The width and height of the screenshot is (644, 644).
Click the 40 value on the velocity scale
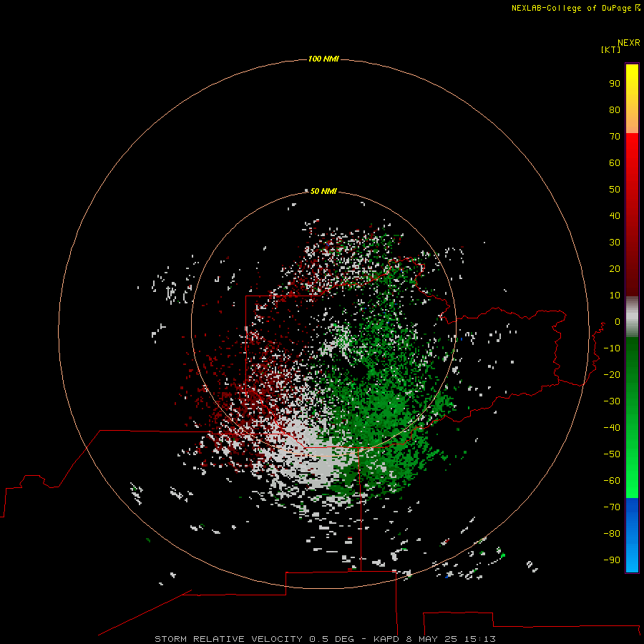click(615, 215)
